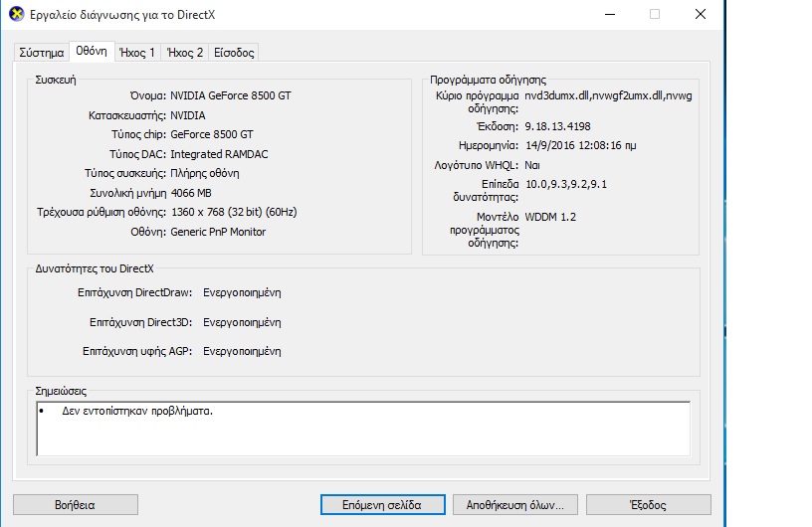Open the Ήχος 1 tab
Viewport: 812px width, 527px height.
tap(136, 53)
